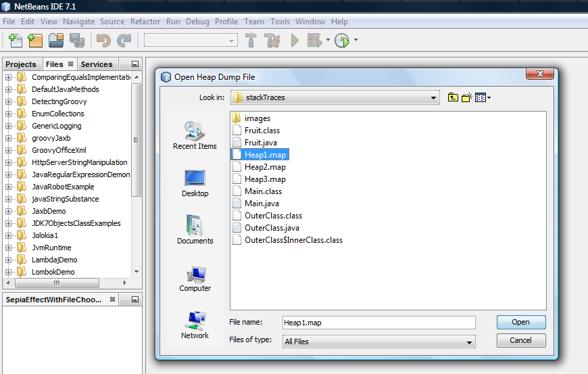The height and width of the screenshot is (374, 588).
Task: Click the Cancel button
Action: coord(521,340)
